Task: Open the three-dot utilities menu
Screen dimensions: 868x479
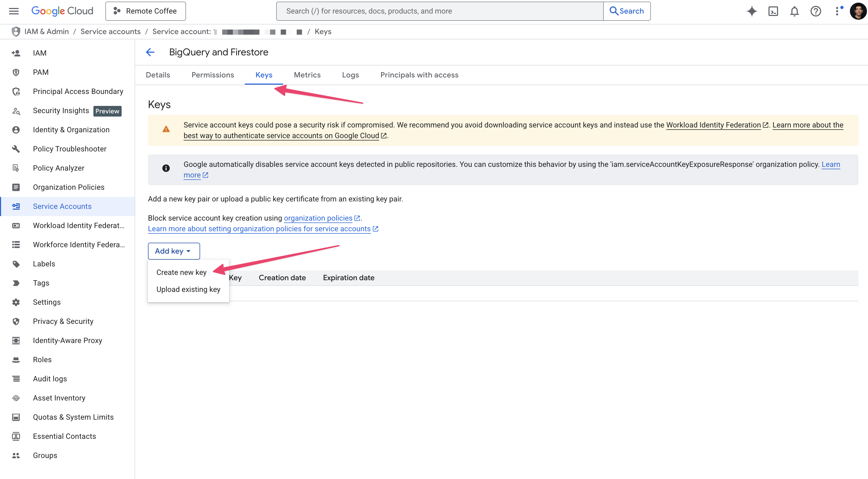Action: [837, 11]
